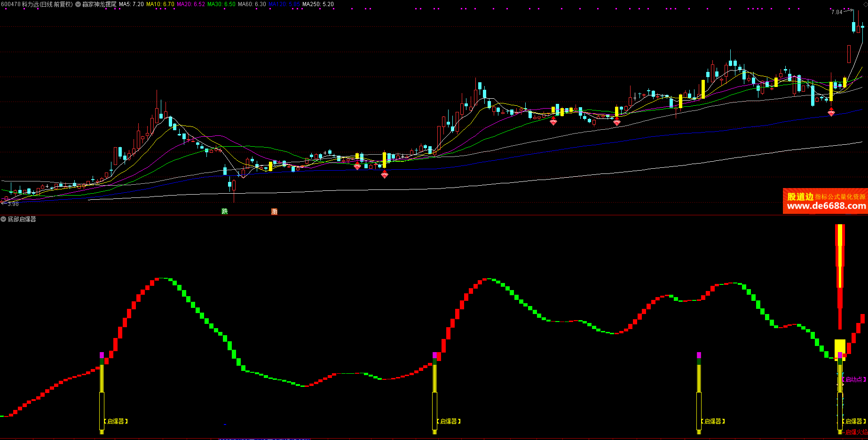Click the red diamond signal at the chart's lowest position
The width and height of the screenshot is (868, 440).
[385, 175]
